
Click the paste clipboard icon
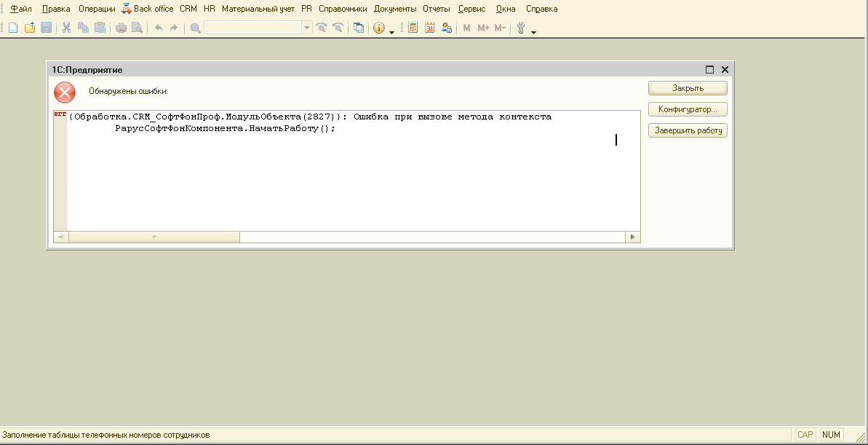(100, 28)
